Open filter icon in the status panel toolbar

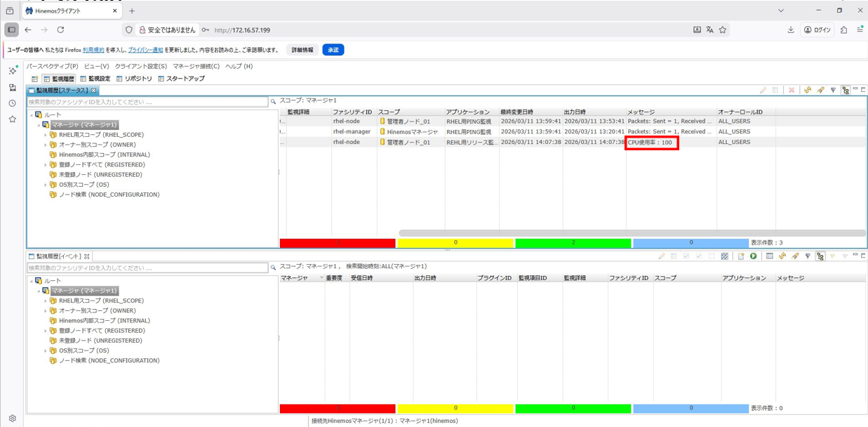[x=833, y=91]
